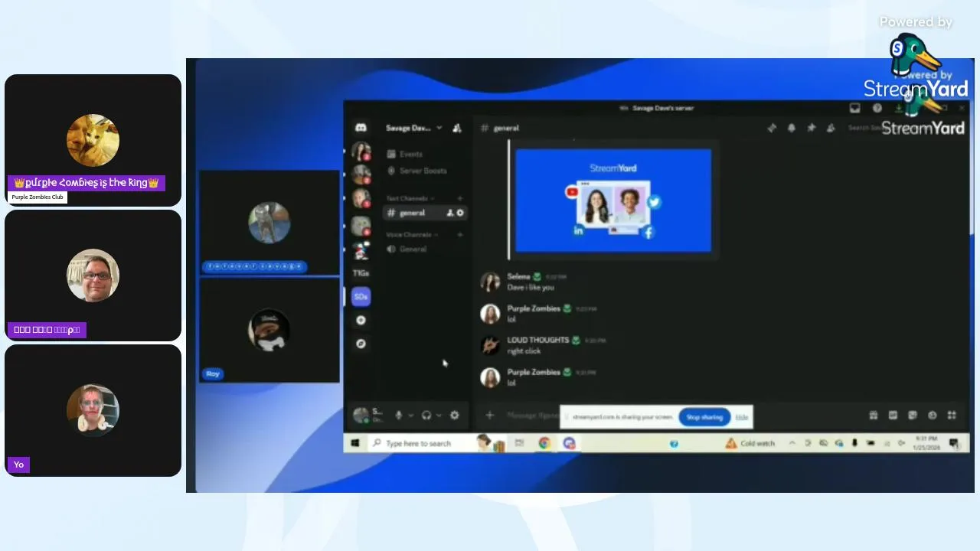This screenshot has height=551, width=980.
Task: Click the Cold watch weather widget on the taskbar
Action: (x=750, y=443)
